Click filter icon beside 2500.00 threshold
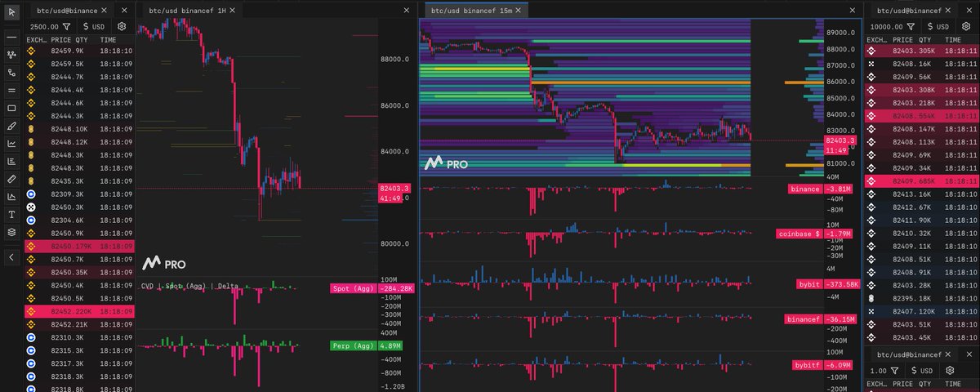This screenshot has height=392, width=980. click(66, 27)
